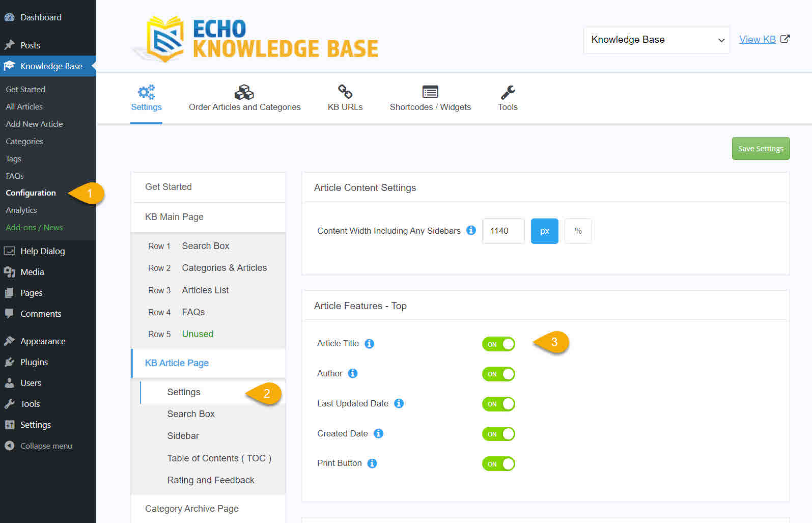Screen dimensions: 812x523
Task: Open the Knowledge Base selector dropdown
Action: coord(656,40)
